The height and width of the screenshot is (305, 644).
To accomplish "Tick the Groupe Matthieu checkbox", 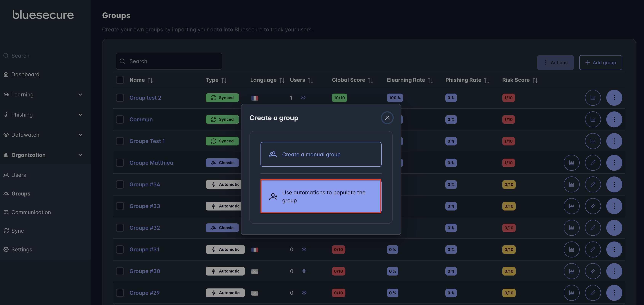I will tap(120, 163).
